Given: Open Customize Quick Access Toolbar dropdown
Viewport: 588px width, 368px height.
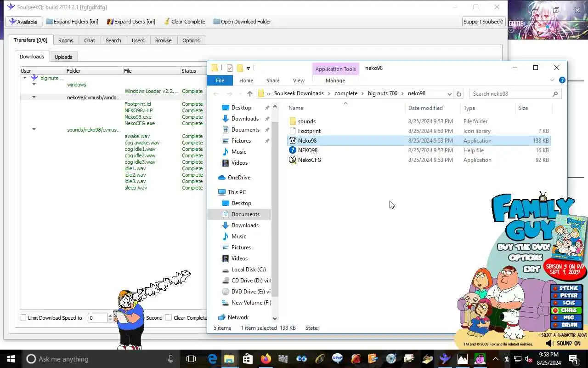Looking at the screenshot, I should [248, 68].
